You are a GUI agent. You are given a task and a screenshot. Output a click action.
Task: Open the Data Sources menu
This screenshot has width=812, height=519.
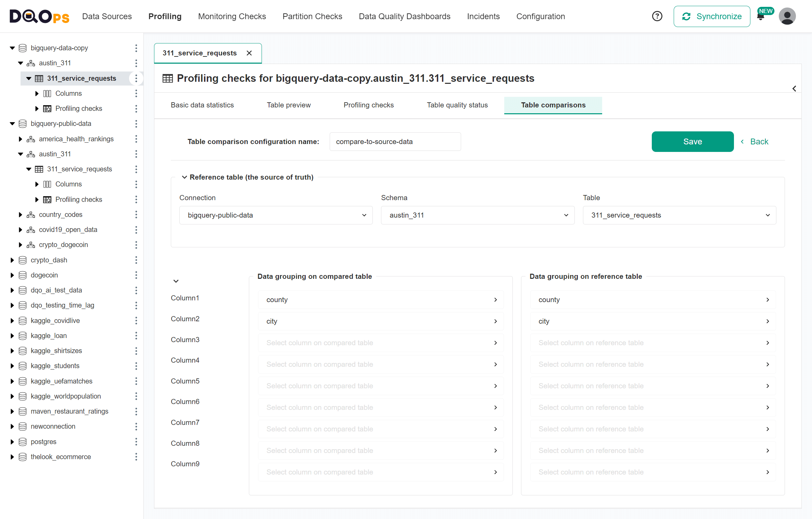coord(107,16)
